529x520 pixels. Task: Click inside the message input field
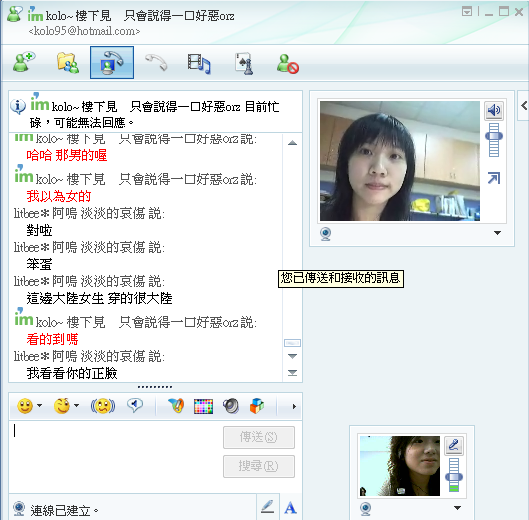(x=115, y=456)
